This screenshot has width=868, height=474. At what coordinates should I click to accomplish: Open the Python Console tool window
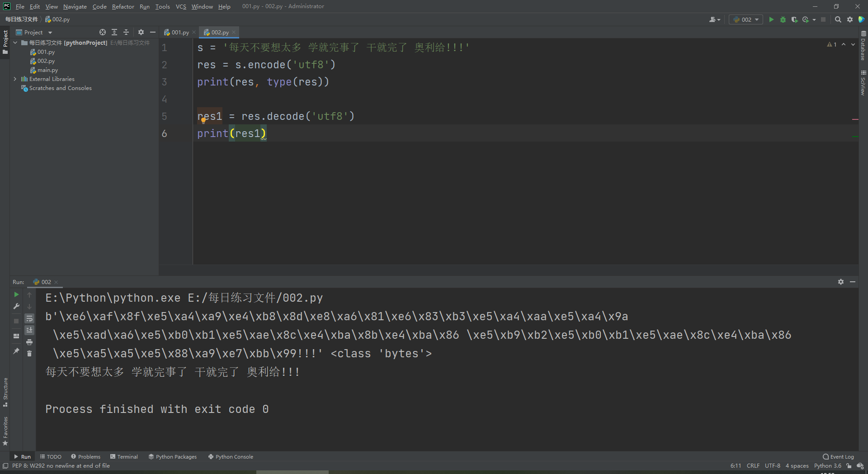231,457
